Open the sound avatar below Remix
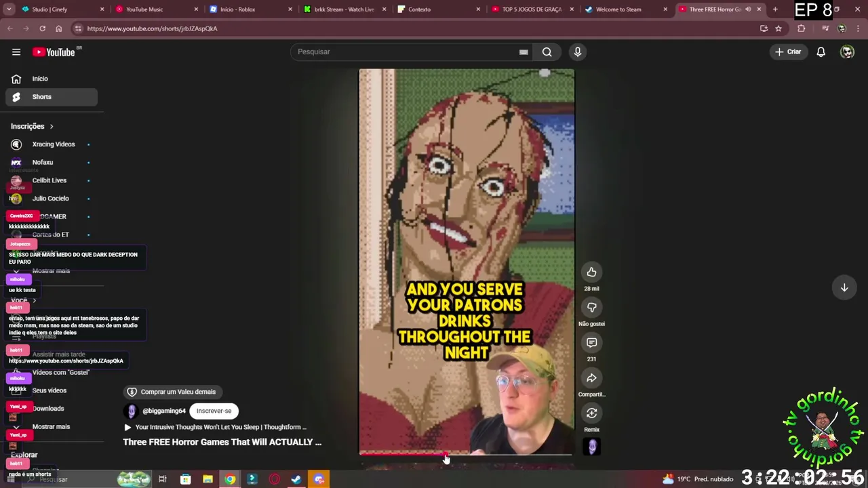Viewport: 868px width, 488px height. click(593, 447)
